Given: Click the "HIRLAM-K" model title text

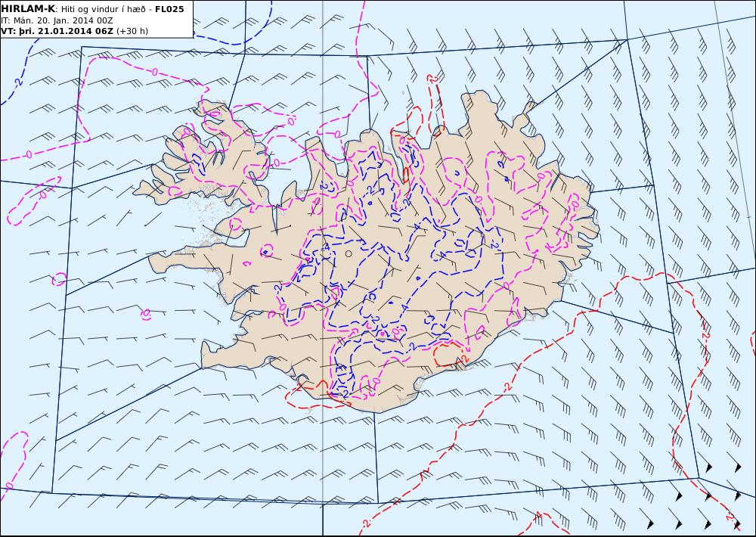Looking at the screenshot, I should (28, 9).
